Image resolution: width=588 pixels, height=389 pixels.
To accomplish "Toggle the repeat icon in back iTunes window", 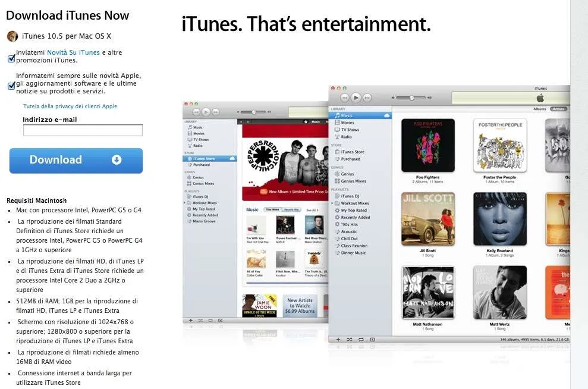I will [210, 321].
